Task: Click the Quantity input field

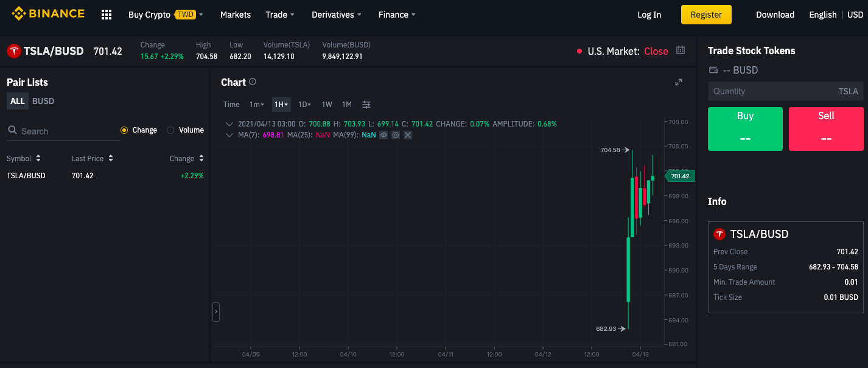Action: point(785,91)
